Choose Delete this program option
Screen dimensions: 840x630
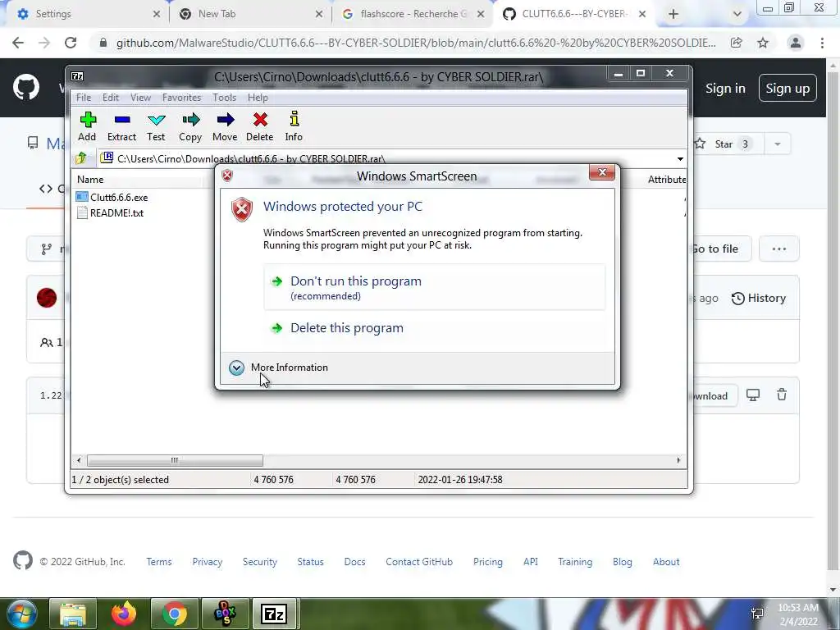434,328
